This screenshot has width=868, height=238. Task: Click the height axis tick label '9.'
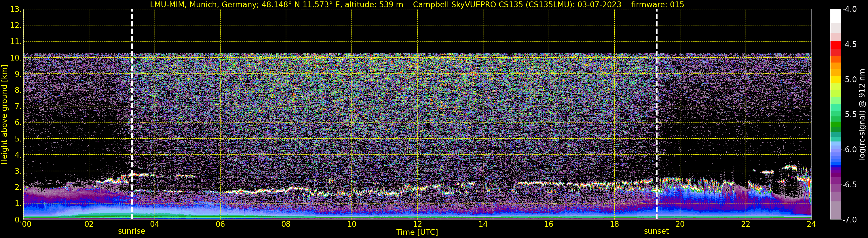pos(18,74)
